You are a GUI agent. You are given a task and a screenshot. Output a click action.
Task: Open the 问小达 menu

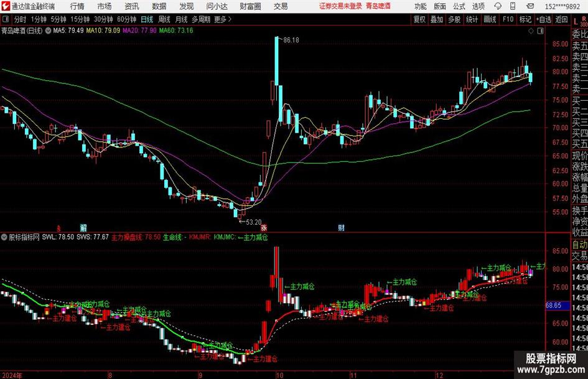(217, 6)
